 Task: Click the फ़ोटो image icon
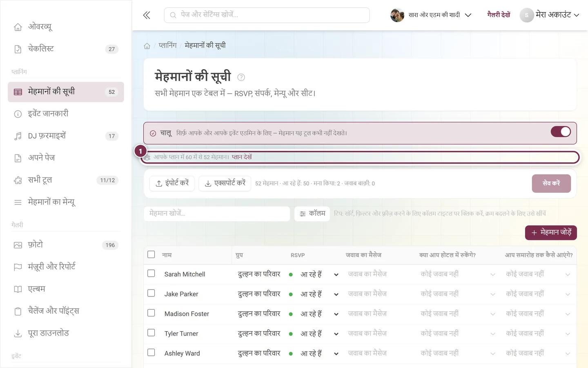(18, 245)
